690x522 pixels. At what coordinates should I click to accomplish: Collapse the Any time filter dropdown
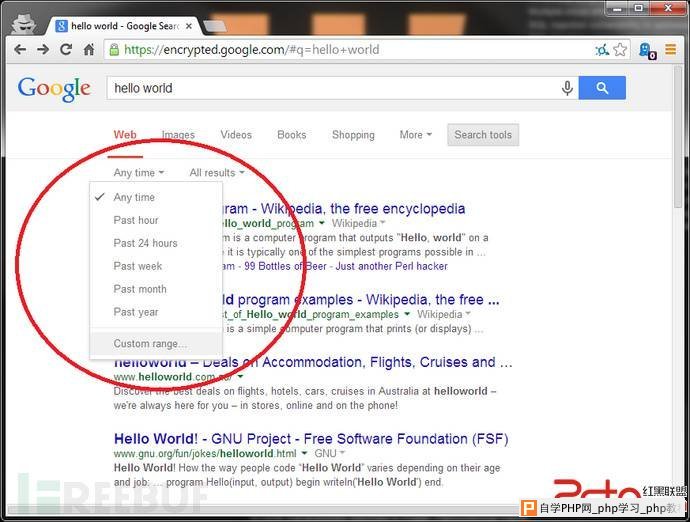pyautogui.click(x=139, y=173)
